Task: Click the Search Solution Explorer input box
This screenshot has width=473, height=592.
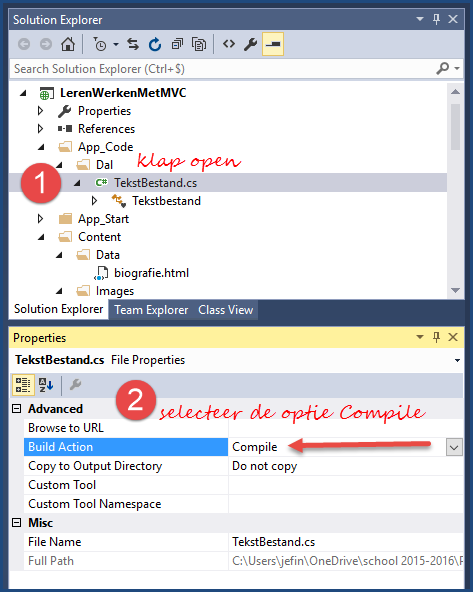Action: tap(223, 69)
